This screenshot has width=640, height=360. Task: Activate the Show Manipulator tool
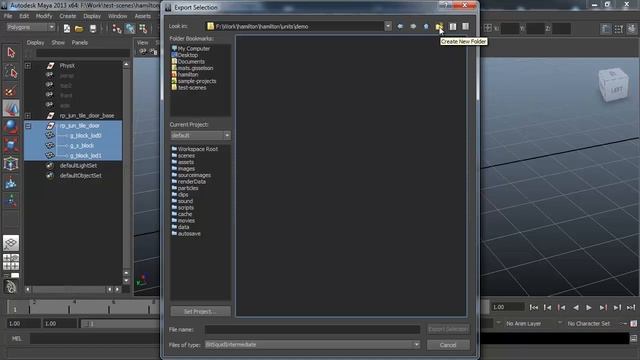click(x=11, y=201)
